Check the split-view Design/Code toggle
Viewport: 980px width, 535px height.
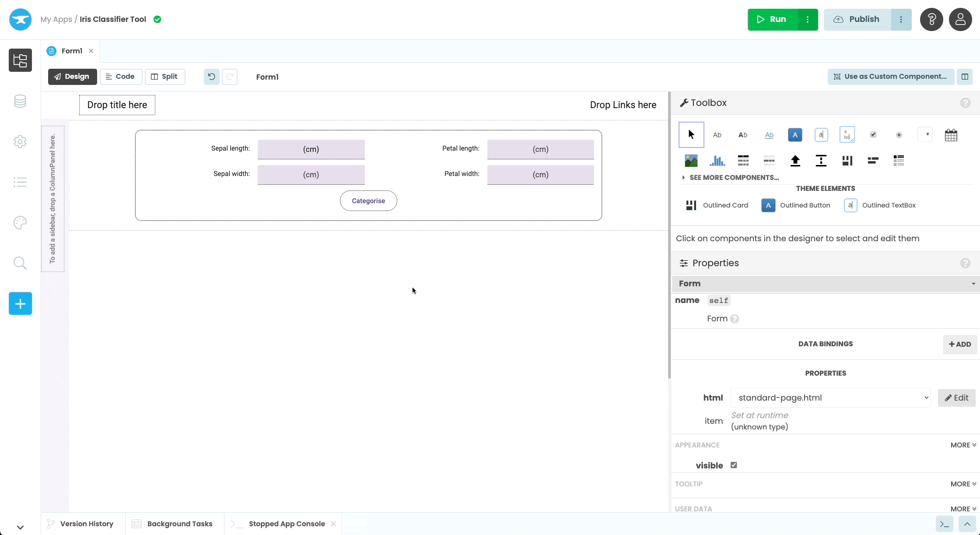[164, 77]
